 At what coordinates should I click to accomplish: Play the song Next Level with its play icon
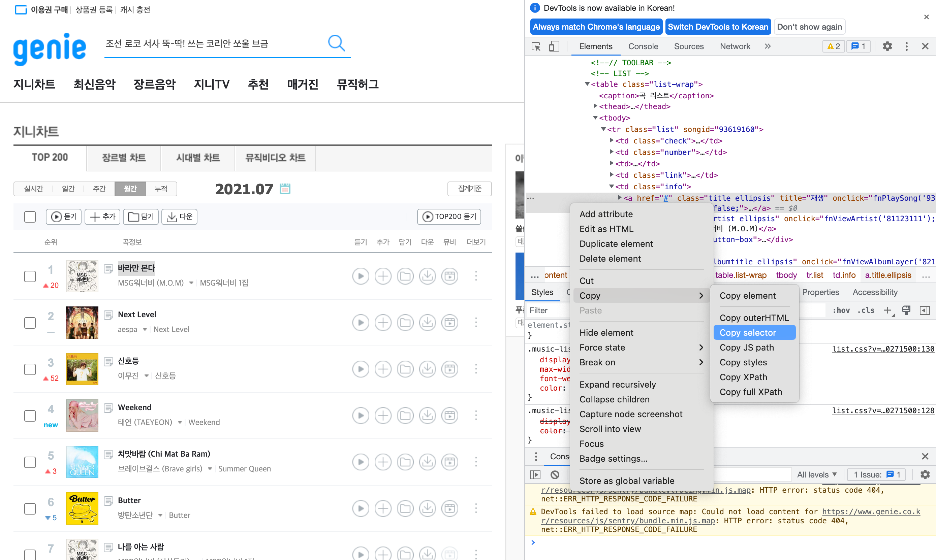tap(360, 323)
